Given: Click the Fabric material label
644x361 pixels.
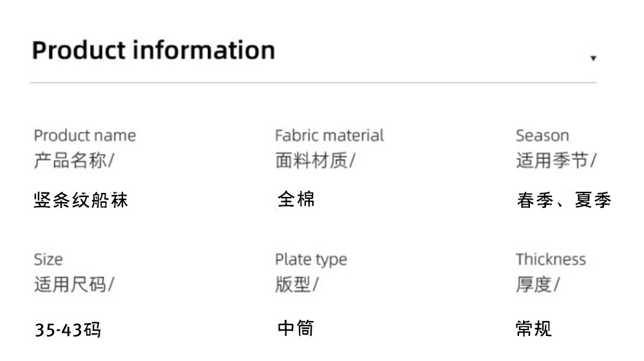Looking at the screenshot, I should [328, 136].
